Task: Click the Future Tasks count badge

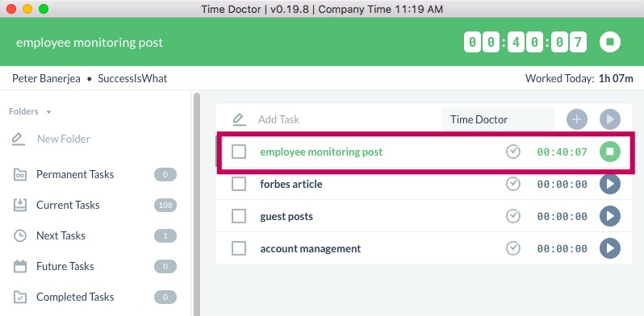Action: pos(165,266)
